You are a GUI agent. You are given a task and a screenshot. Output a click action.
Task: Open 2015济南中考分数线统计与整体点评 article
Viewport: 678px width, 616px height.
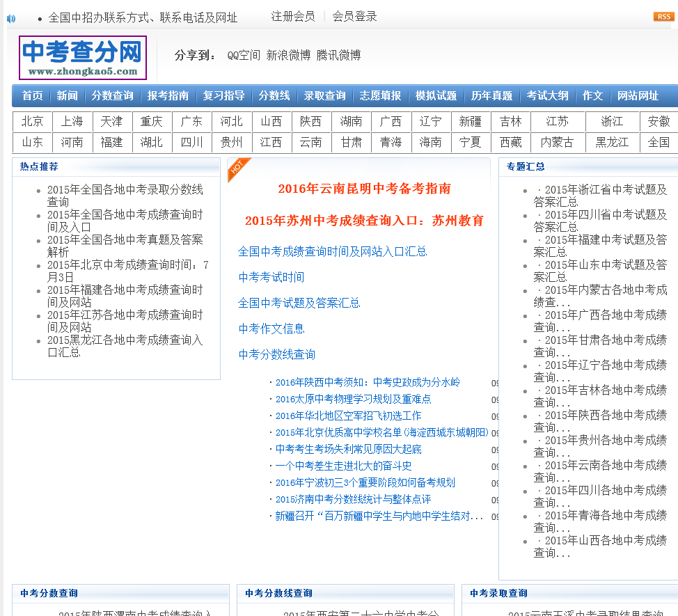(353, 500)
